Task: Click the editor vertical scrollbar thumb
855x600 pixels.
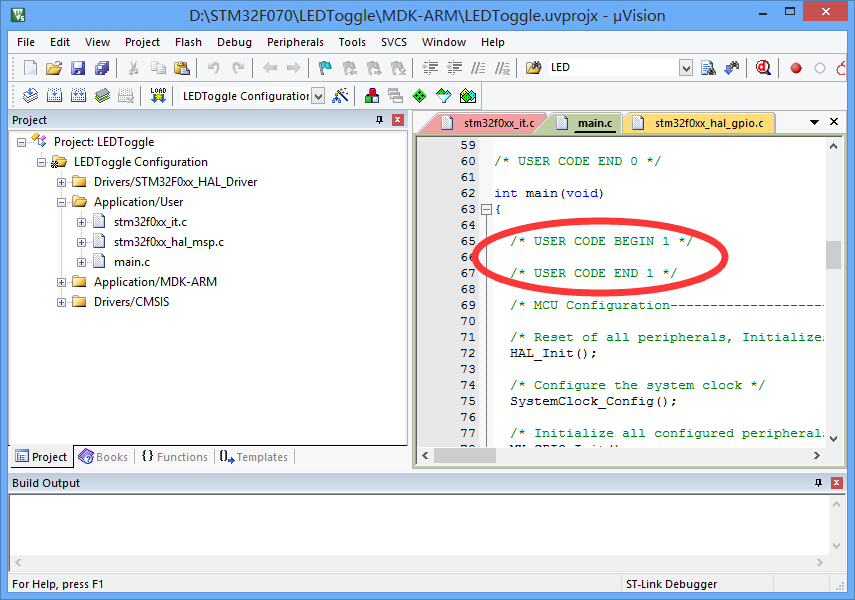Action: (x=833, y=255)
